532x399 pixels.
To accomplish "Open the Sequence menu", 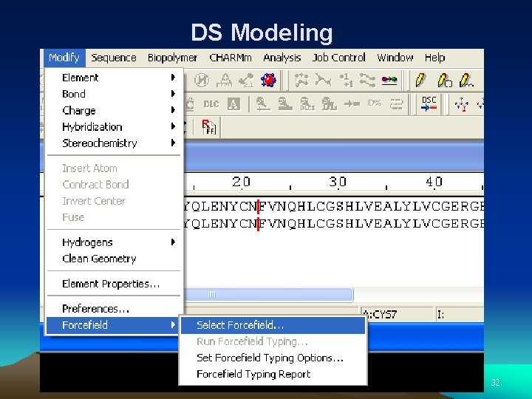I will coord(114,58).
